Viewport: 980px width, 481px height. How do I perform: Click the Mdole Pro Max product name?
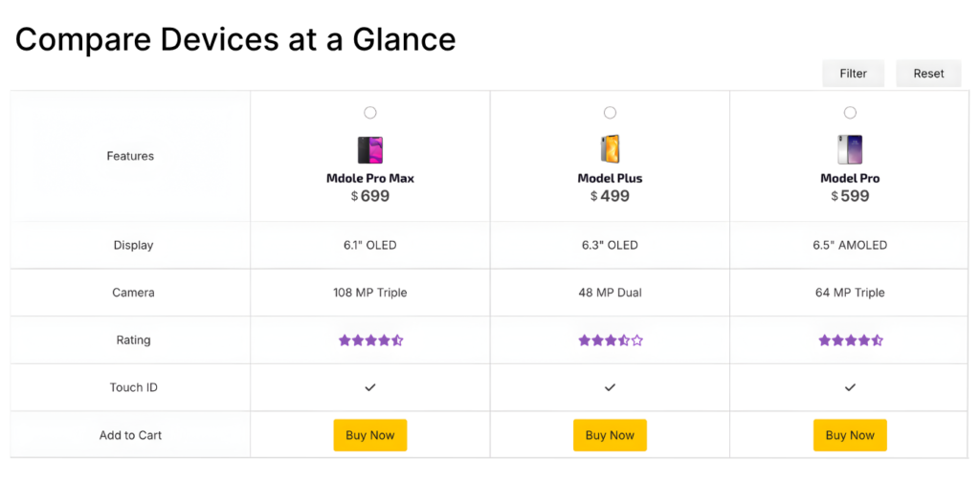pyautogui.click(x=370, y=179)
